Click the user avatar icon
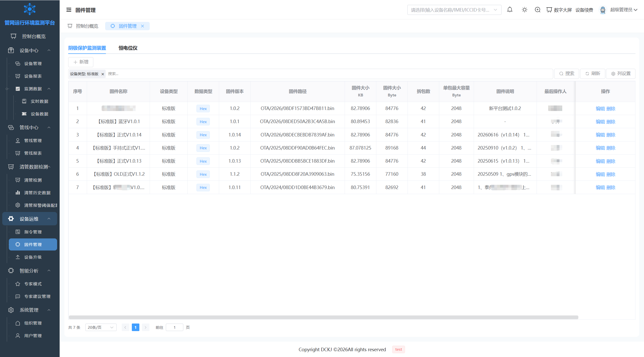 (603, 10)
